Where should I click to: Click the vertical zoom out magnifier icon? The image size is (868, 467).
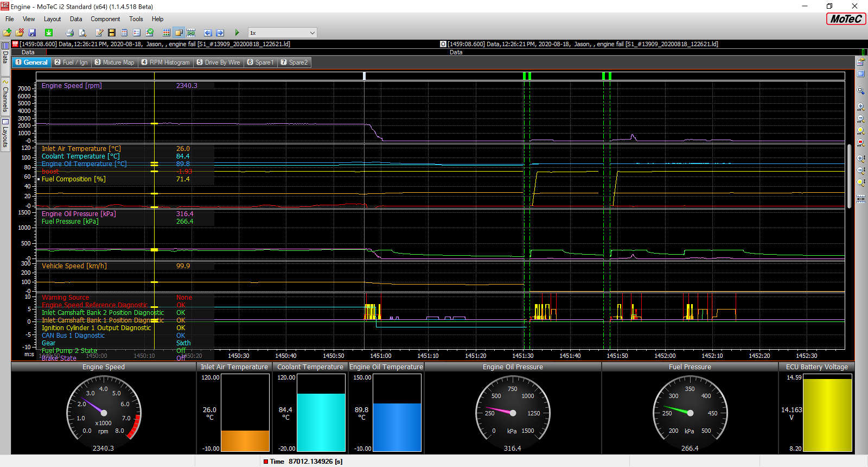860,171
